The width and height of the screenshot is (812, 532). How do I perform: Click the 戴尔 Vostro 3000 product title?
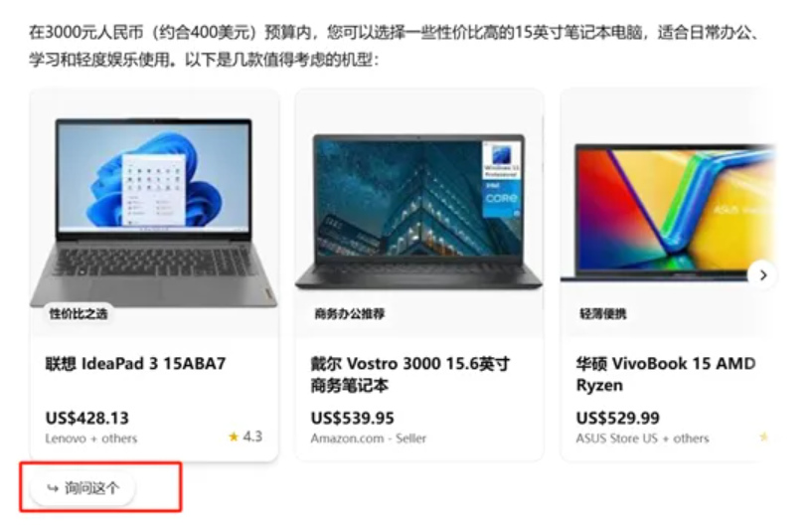410,375
